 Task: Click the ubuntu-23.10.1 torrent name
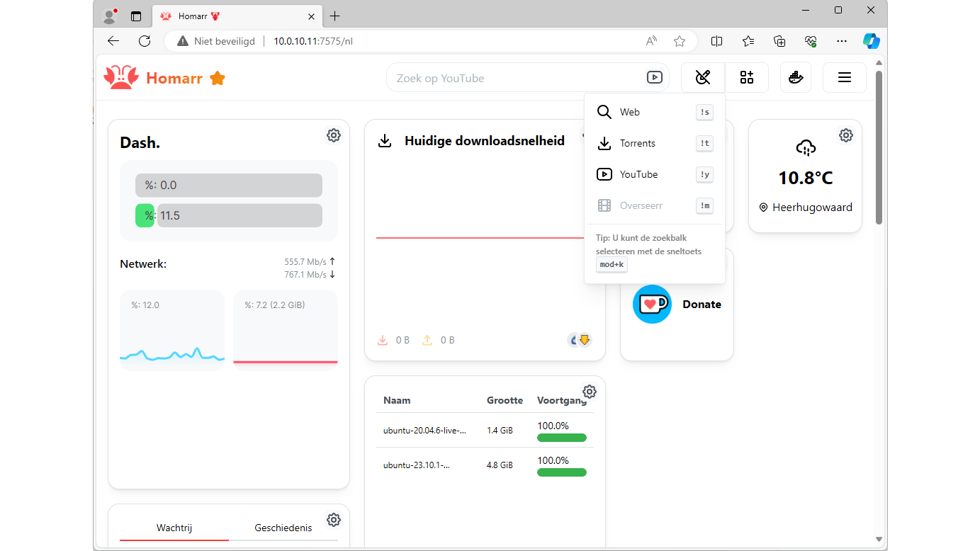(x=416, y=465)
